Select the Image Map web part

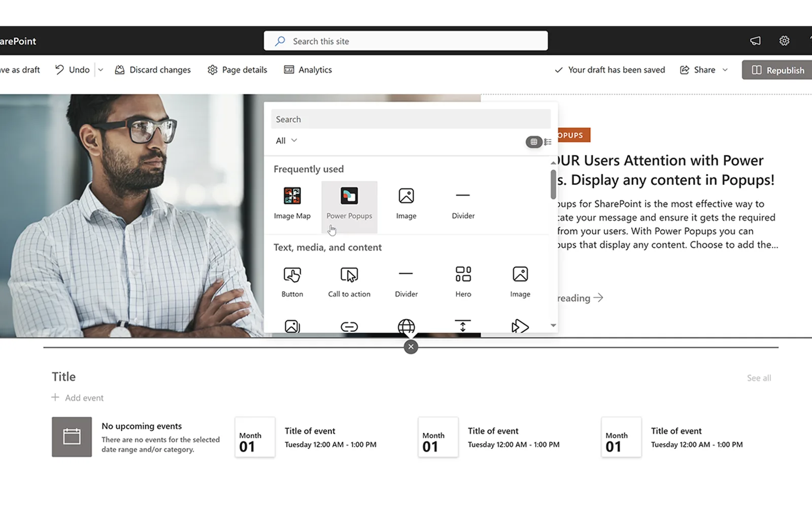coord(292,203)
